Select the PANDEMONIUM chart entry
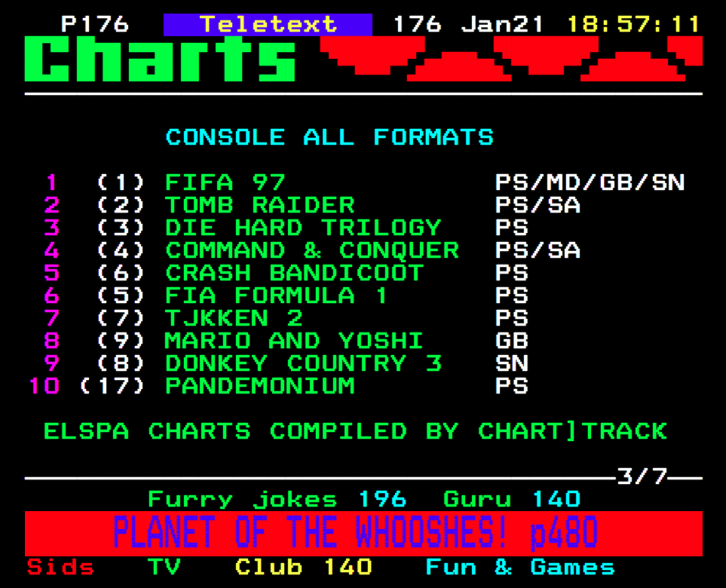Screen dimensions: 726x588 260,387
